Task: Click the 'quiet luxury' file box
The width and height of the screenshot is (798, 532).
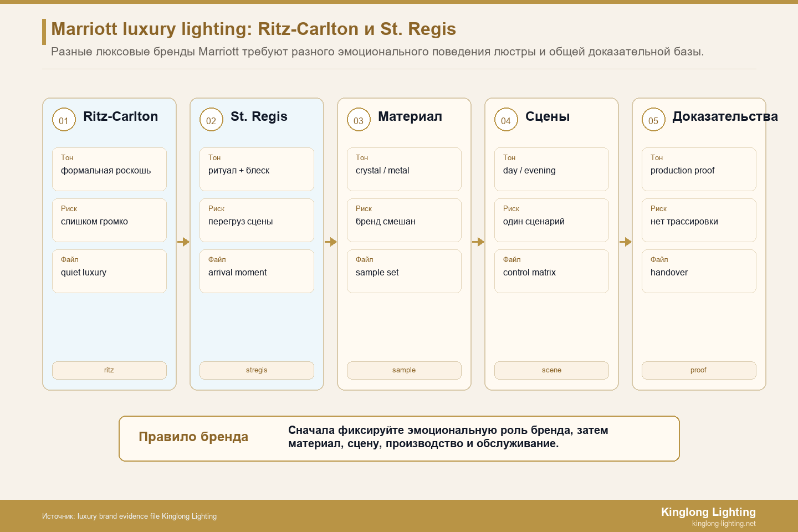Action: (x=109, y=271)
